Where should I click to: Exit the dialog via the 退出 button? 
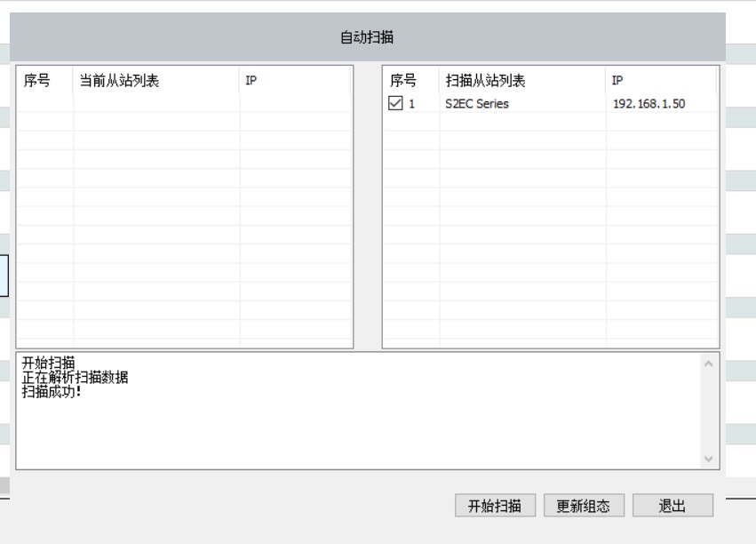[x=672, y=505]
